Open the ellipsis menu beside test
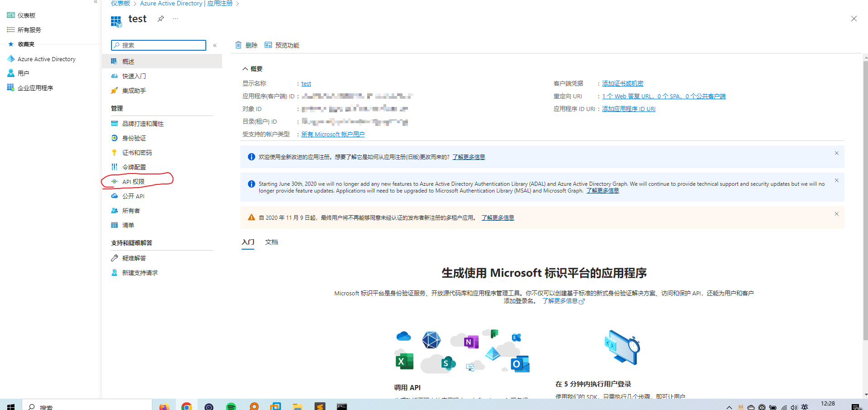Viewport: 868px width, 410px height. click(175, 19)
